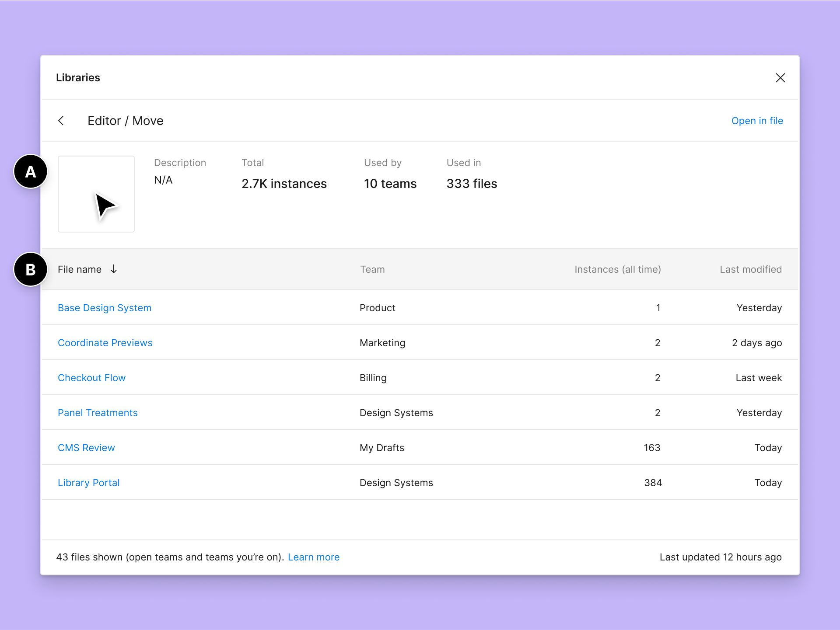Click the Editor / Move component title
This screenshot has width=840, height=630.
[126, 121]
